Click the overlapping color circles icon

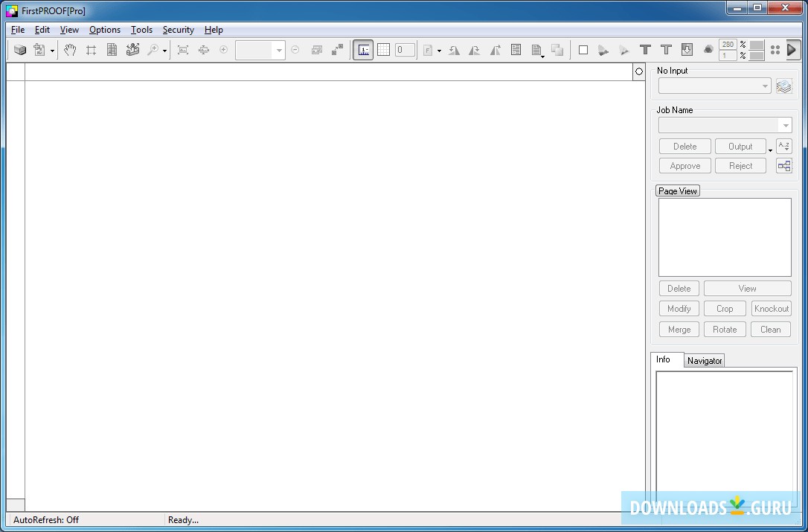click(708, 50)
